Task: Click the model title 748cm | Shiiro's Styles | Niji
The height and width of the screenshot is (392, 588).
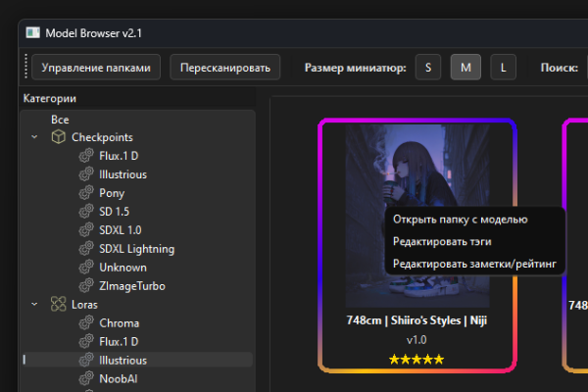Action: 416,320
